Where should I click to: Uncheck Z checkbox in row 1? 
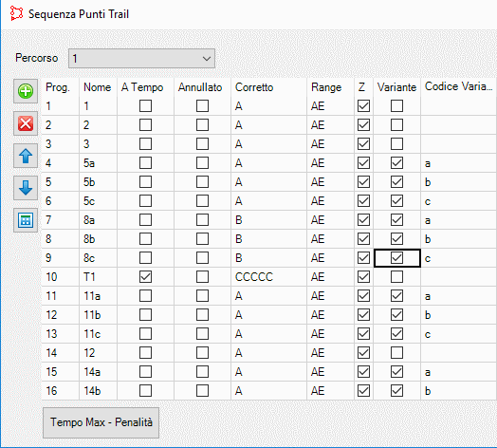(x=363, y=106)
